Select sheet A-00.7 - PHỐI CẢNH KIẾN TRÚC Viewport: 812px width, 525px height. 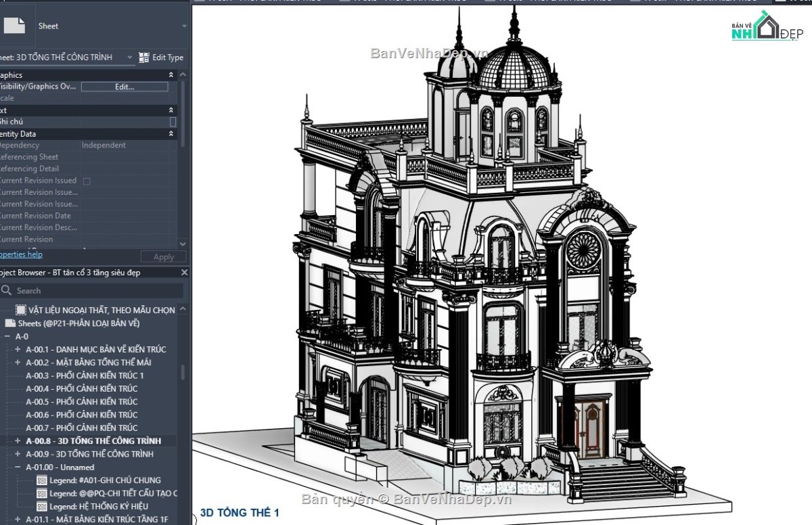[x=81, y=428]
